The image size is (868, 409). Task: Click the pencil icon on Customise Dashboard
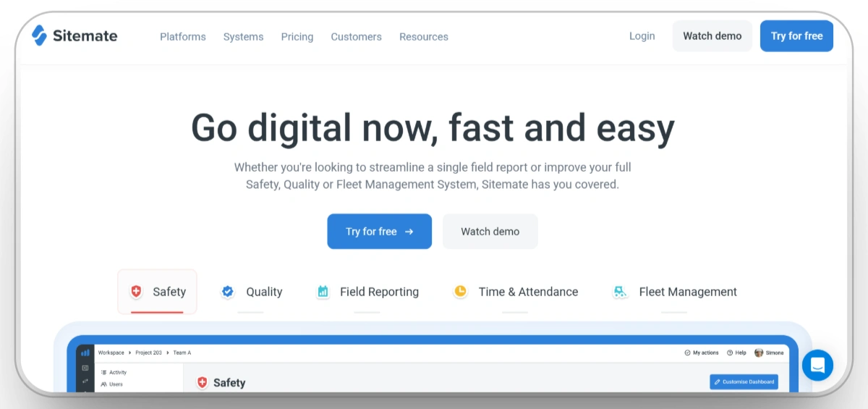[718, 381]
